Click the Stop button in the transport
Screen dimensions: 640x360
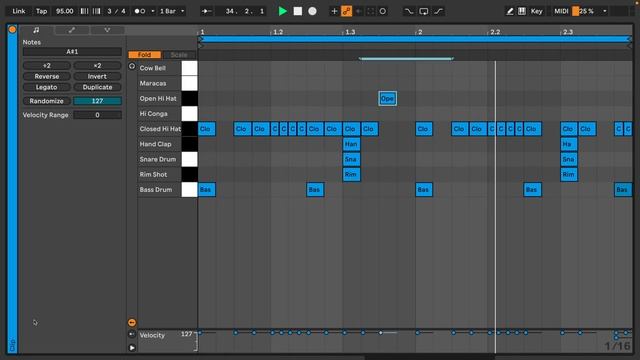pos(298,11)
